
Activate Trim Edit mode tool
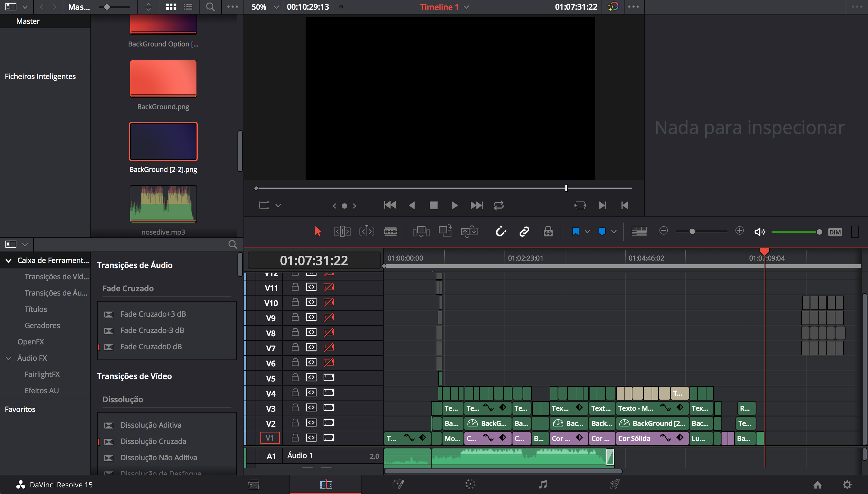[342, 231]
